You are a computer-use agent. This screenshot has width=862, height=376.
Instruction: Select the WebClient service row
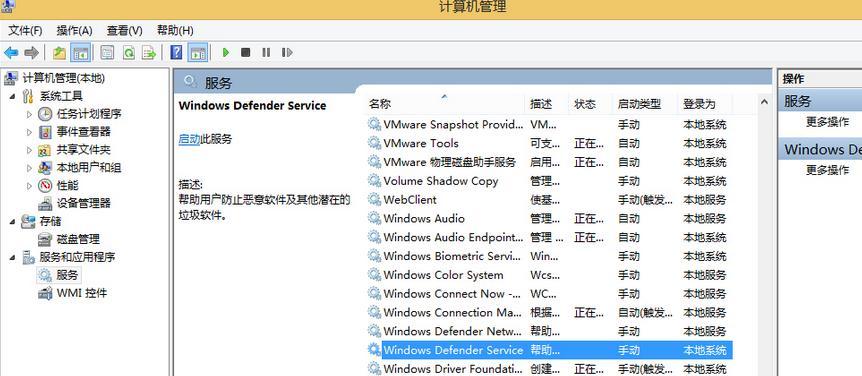point(549,200)
